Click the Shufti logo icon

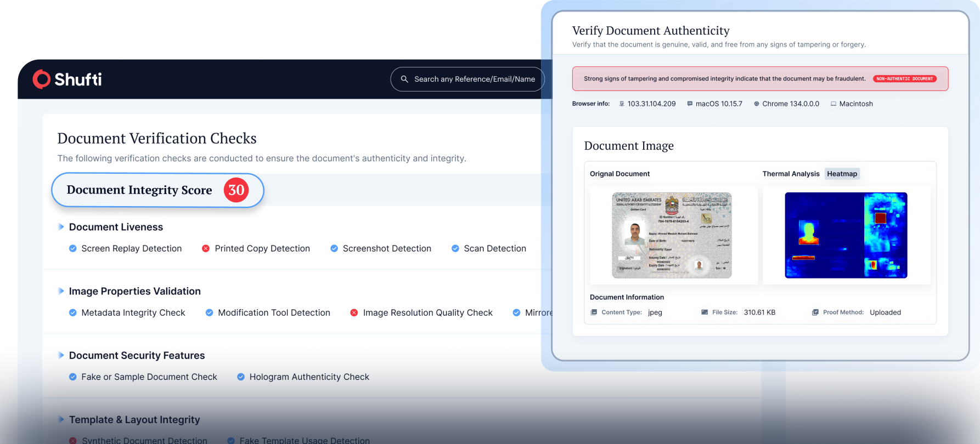(42, 79)
